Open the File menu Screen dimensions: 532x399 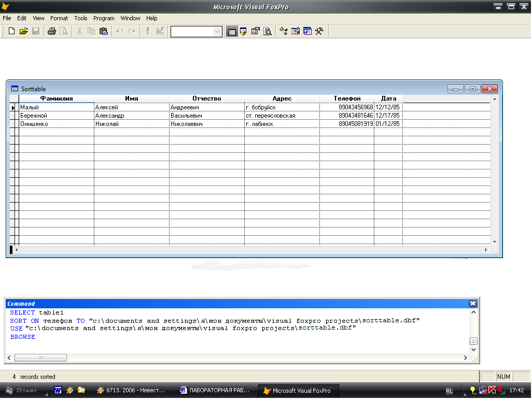tap(7, 18)
